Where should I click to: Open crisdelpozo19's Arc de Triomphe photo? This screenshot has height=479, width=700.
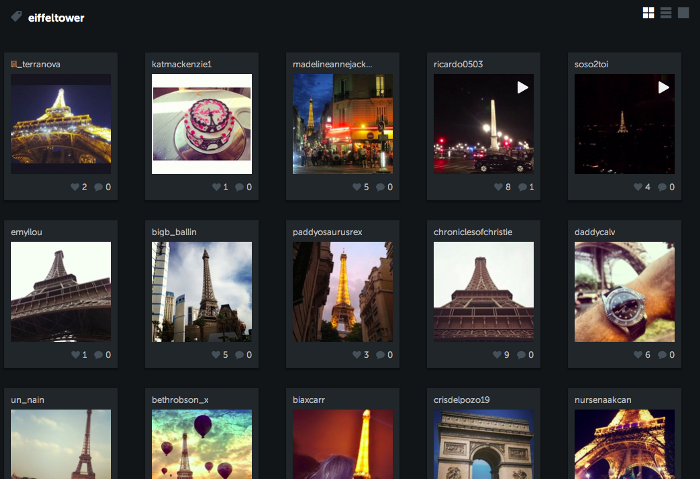pyautogui.click(x=484, y=444)
